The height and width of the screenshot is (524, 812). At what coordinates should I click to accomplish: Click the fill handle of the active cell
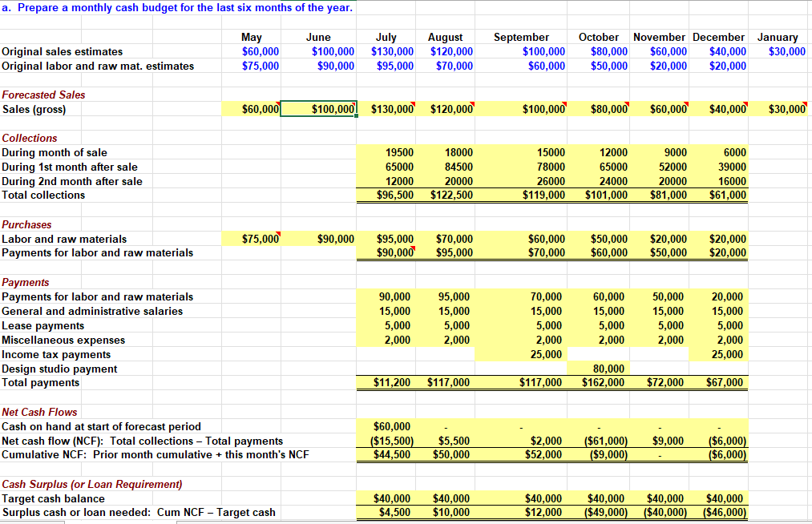click(358, 117)
